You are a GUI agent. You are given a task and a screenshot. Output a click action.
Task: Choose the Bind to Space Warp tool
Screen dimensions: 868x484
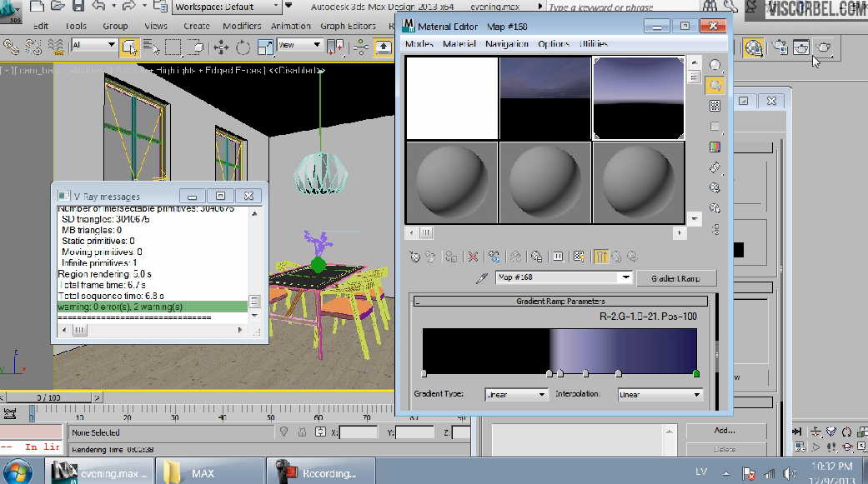pyautogui.click(x=56, y=47)
